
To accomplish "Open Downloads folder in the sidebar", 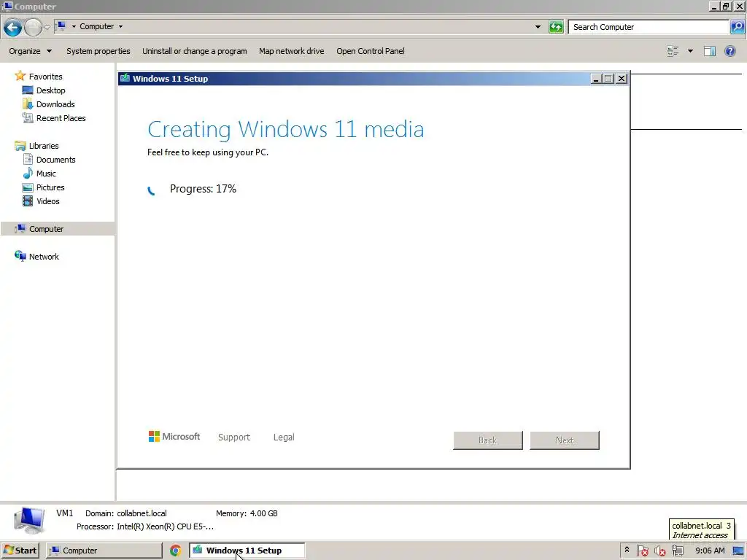I will pos(55,104).
